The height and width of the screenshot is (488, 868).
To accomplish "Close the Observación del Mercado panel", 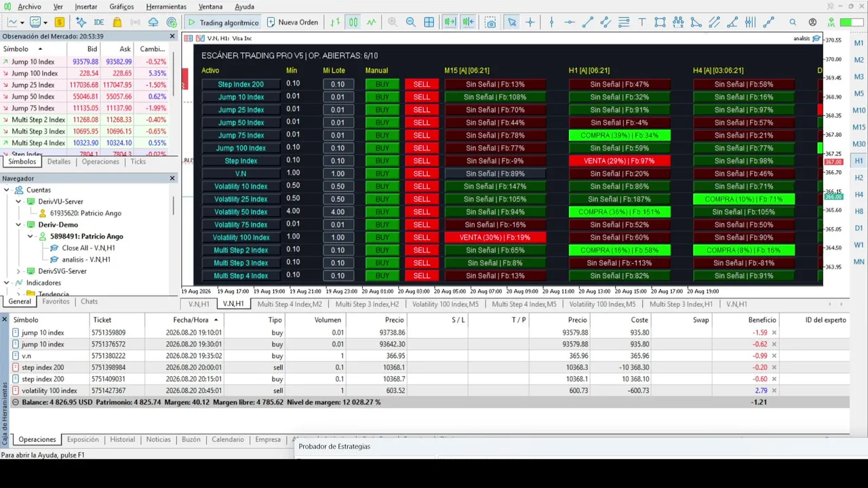I will tap(172, 36).
